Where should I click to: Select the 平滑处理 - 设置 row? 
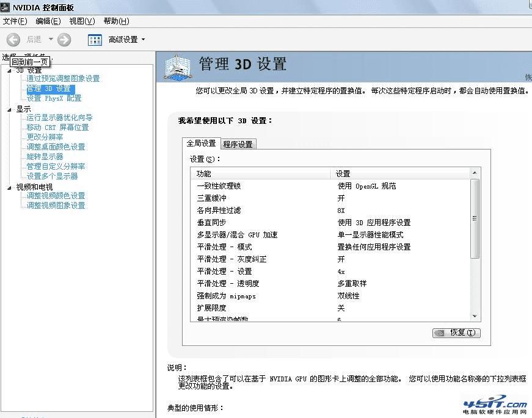point(330,272)
